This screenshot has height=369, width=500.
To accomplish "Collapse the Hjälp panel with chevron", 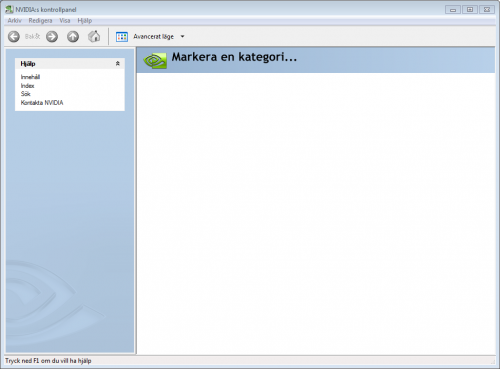I will pos(118,63).
